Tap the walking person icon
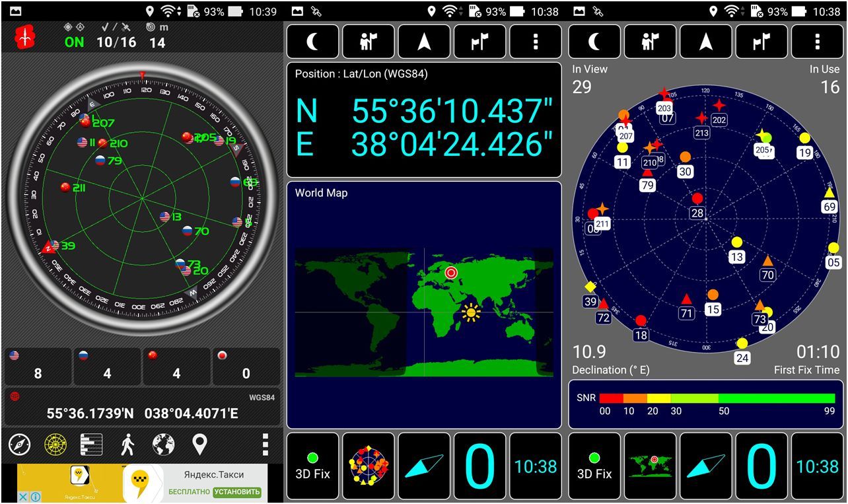 pos(127,445)
